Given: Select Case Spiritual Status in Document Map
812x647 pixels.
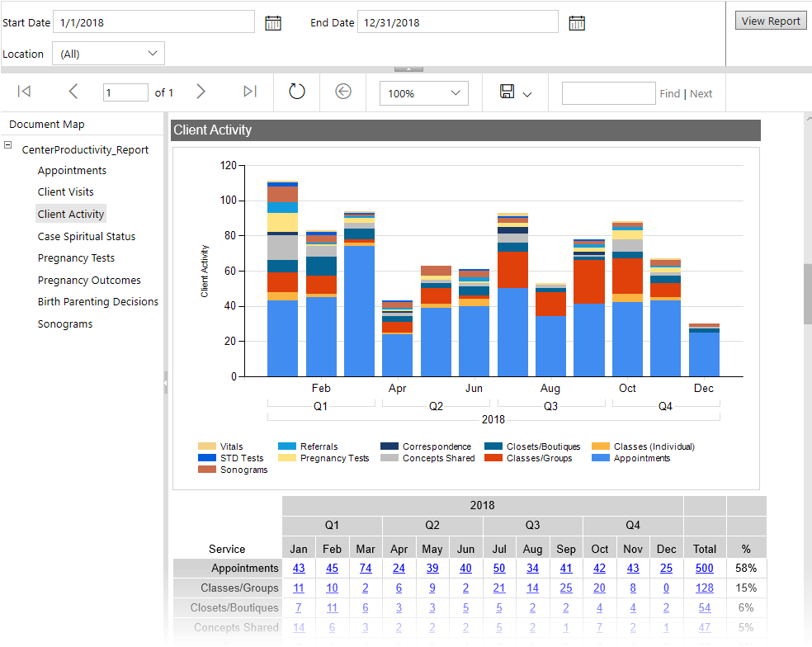Looking at the screenshot, I should tap(87, 236).
